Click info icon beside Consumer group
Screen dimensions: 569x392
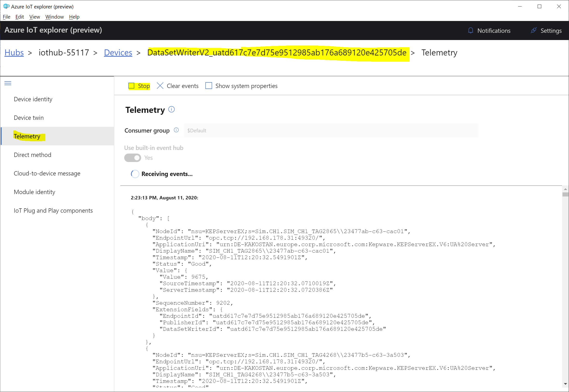[176, 130]
